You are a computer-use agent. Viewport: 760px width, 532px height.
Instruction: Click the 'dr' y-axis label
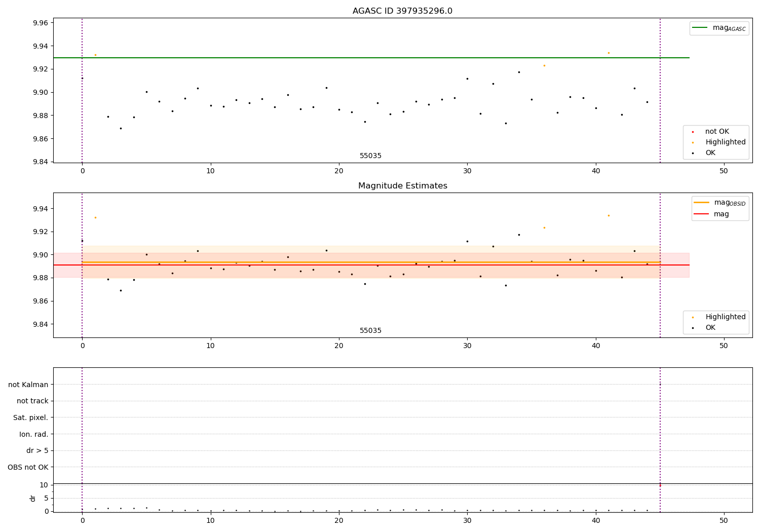tap(33, 498)
